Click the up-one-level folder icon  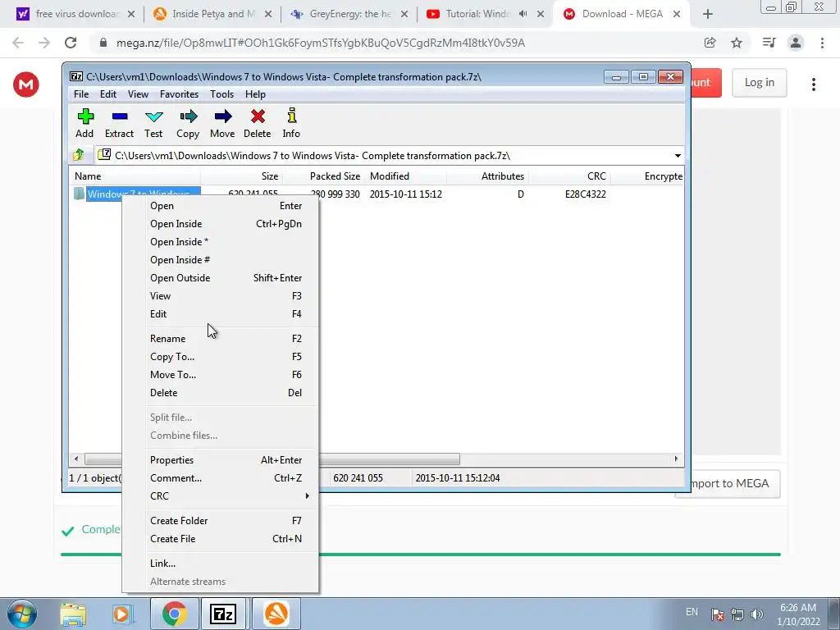[x=79, y=155]
